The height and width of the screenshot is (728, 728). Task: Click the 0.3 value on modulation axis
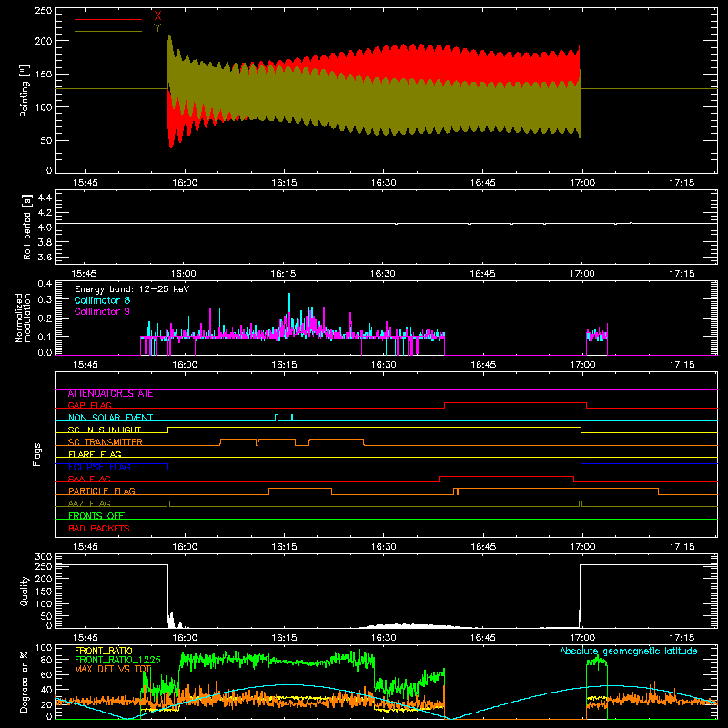(44, 299)
